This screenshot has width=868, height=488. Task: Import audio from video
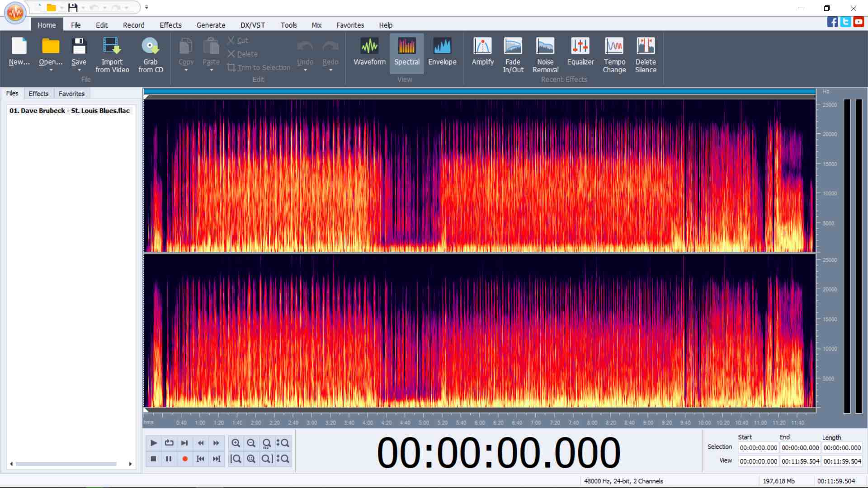112,55
